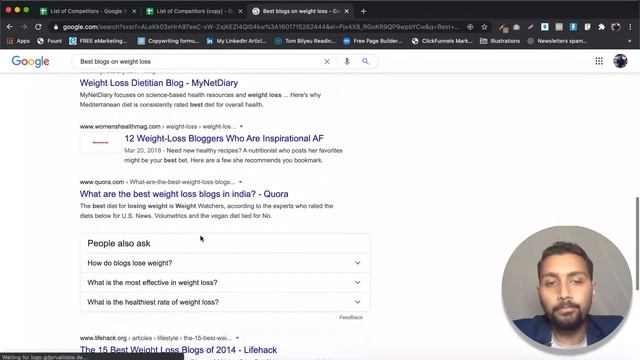The image size is (640, 360).
Task: Click the address bar URL
Action: (x=260, y=27)
